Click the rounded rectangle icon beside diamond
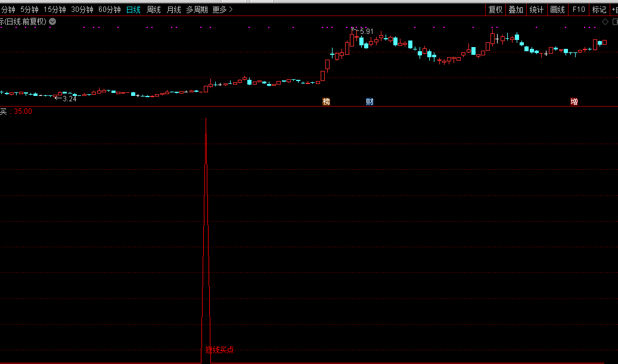Viewport: 618px width, 364px height. click(614, 22)
